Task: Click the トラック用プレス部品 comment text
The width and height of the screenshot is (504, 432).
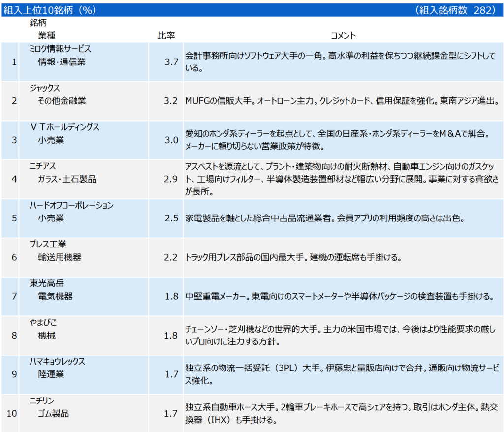Action: (294, 257)
